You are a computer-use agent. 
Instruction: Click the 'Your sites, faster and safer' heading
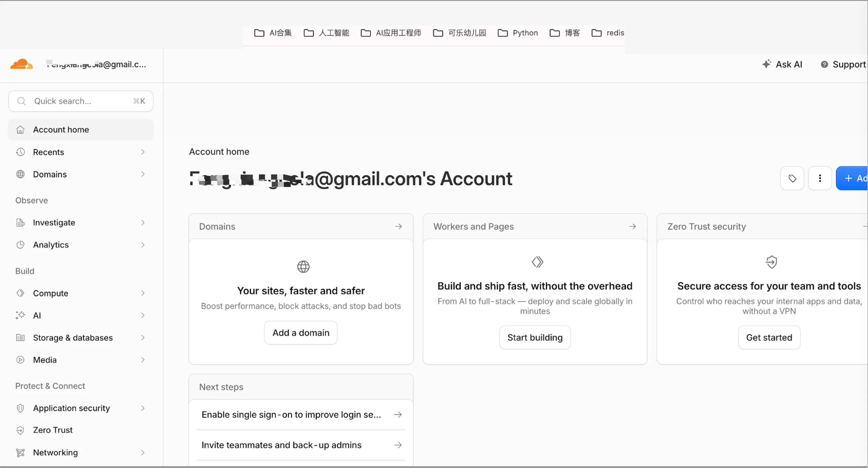301,291
